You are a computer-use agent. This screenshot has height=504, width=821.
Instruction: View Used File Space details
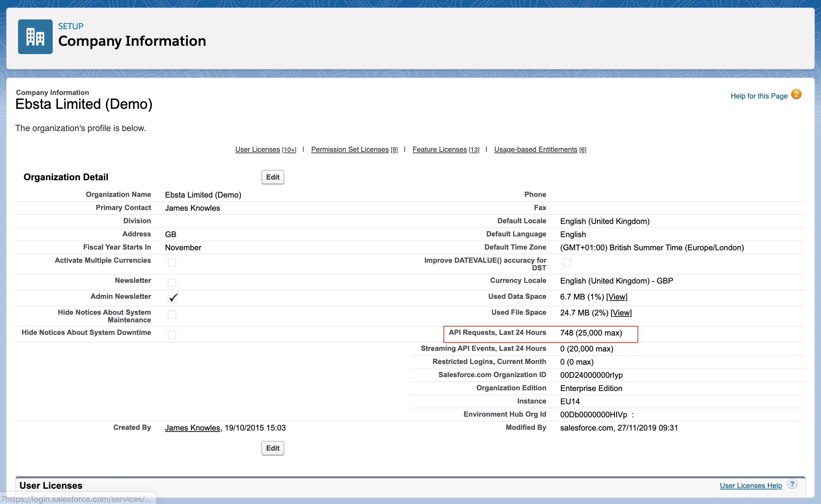coord(621,313)
